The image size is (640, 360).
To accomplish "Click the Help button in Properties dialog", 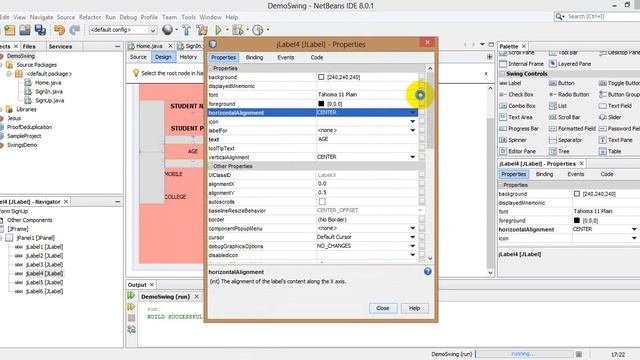I will point(414,308).
